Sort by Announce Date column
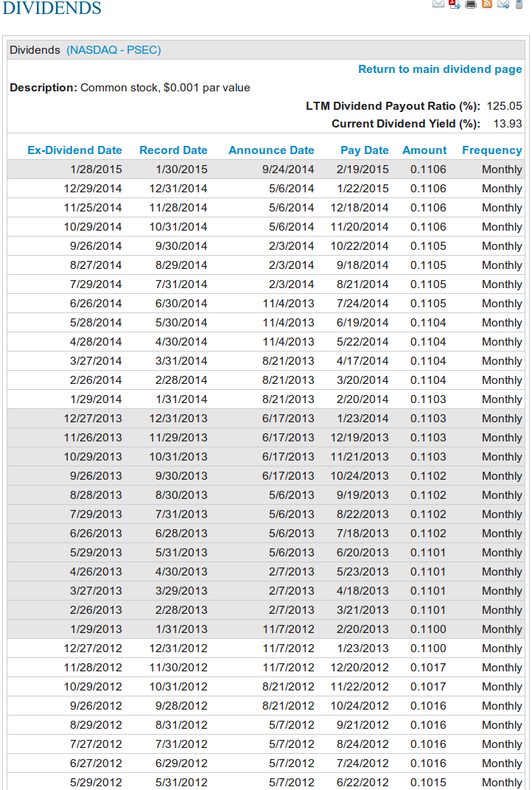Image resolution: width=532 pixels, height=790 pixels. tap(271, 150)
